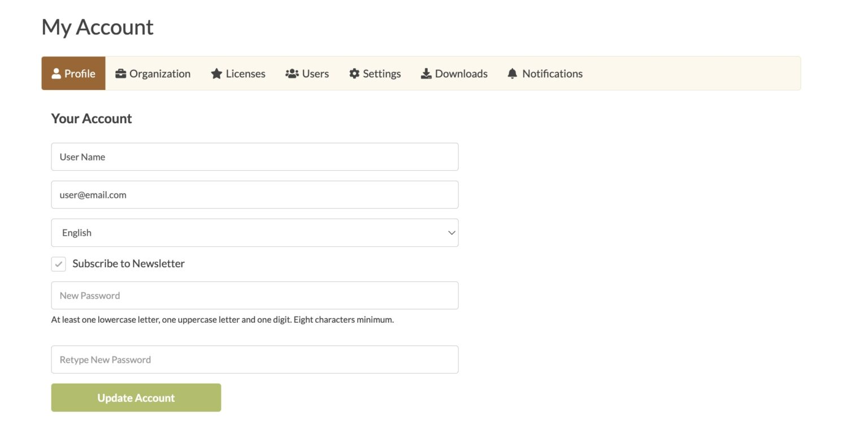This screenshot has width=868, height=438.
Task: Click the Organization briefcase icon
Action: pyautogui.click(x=119, y=73)
